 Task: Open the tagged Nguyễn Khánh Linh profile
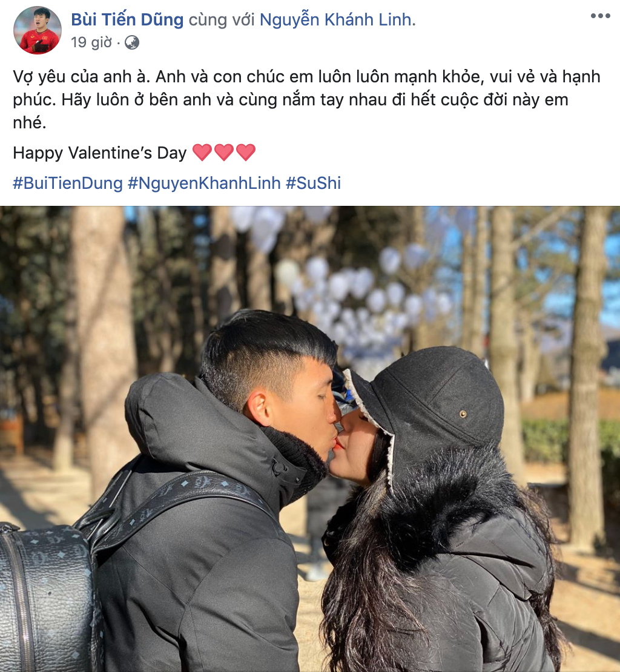[336, 20]
